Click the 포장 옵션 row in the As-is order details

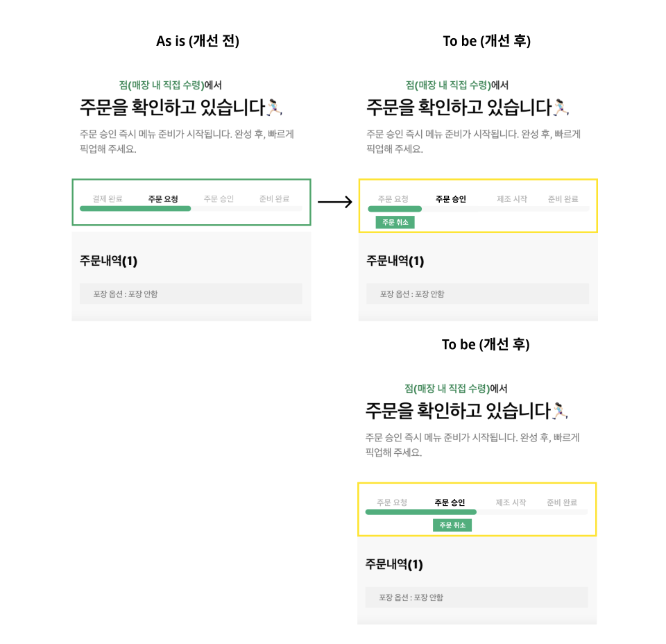pyautogui.click(x=124, y=294)
